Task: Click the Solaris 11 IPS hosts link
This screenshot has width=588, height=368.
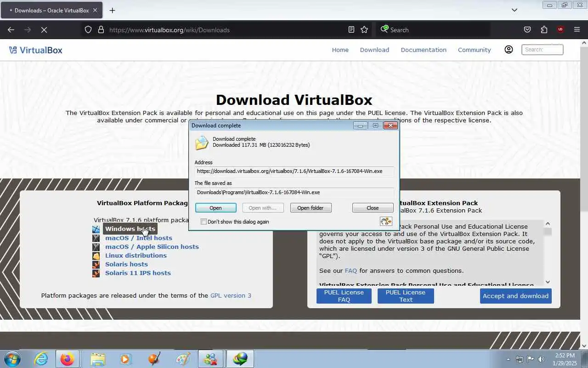Action: (x=138, y=273)
